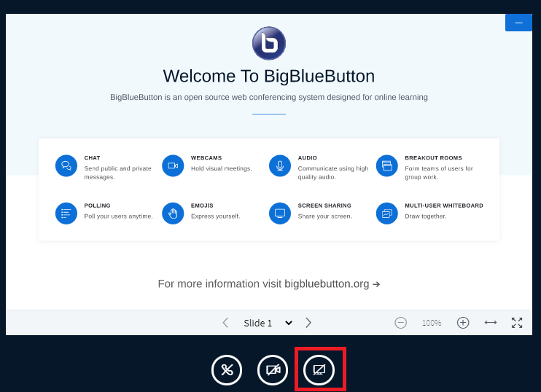Click the Webcams camera icon on slide

tap(173, 166)
